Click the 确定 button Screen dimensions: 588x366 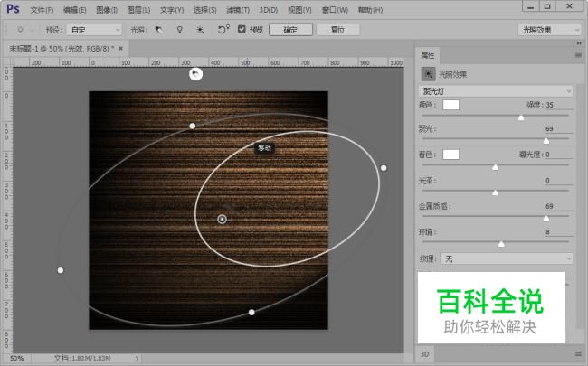(290, 30)
